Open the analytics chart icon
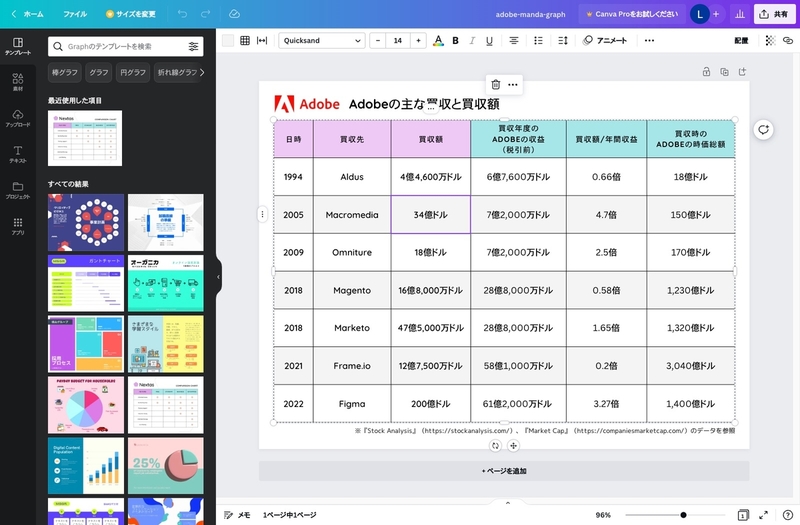The width and height of the screenshot is (800, 525). 740,14
